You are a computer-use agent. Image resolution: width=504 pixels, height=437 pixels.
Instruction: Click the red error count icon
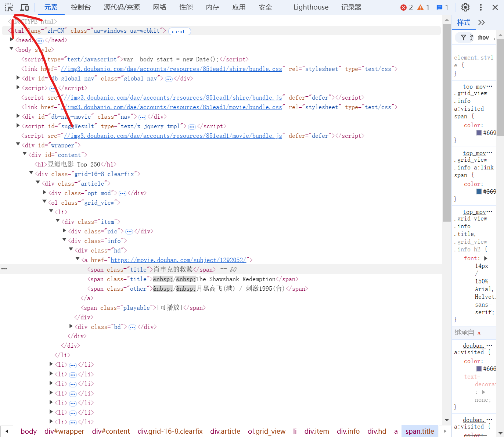coord(403,7)
